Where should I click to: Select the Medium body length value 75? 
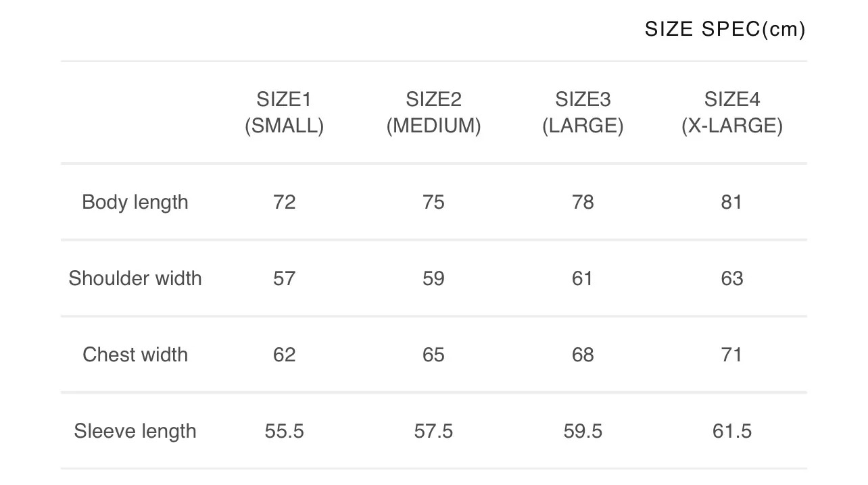point(433,202)
